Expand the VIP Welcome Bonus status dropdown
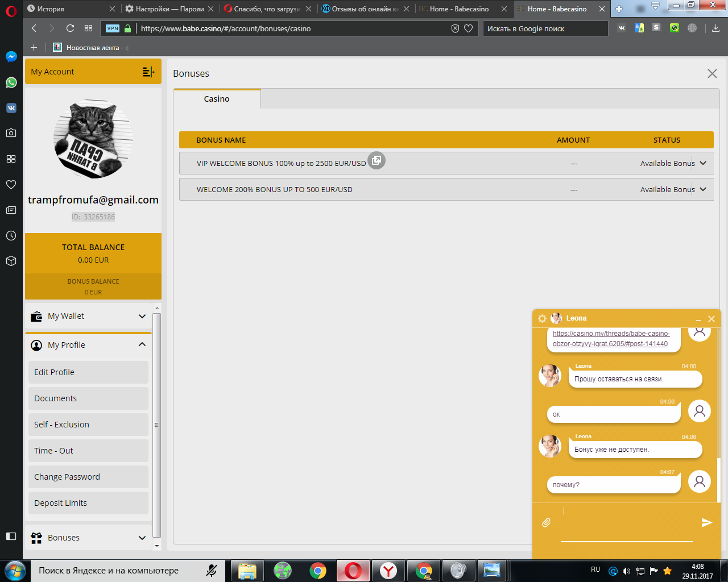Image resolution: width=728 pixels, height=582 pixels. tap(703, 163)
